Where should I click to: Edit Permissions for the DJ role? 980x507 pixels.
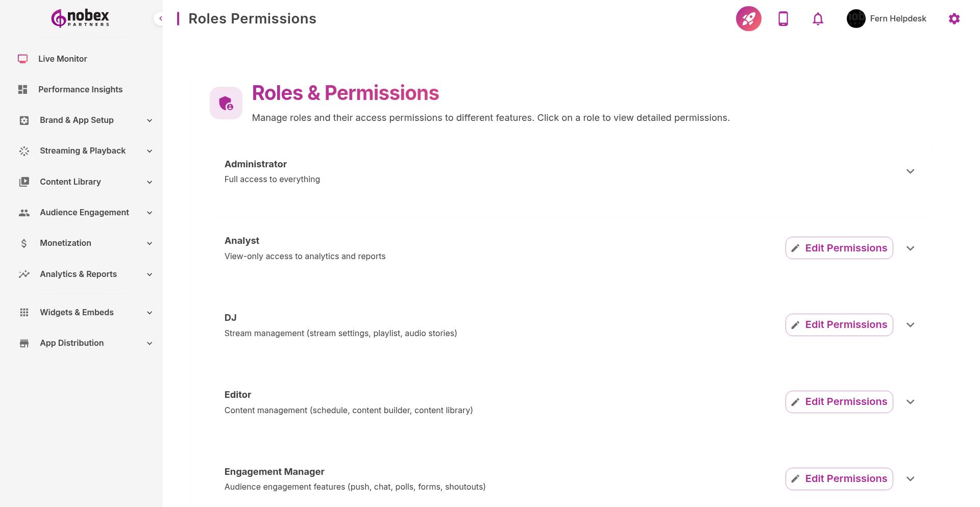pyautogui.click(x=839, y=324)
